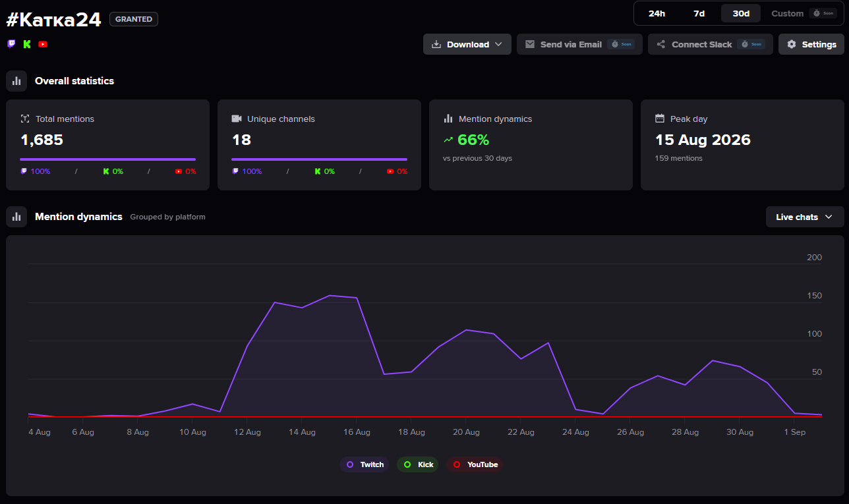Viewport: 849px width, 504px height.
Task: Click the Kick icon under #Катка24 title
Action: pos(27,44)
